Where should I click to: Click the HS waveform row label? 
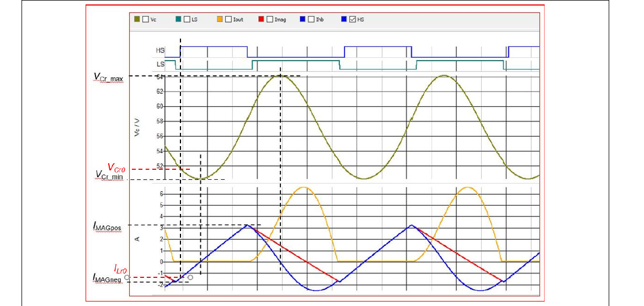160,51
